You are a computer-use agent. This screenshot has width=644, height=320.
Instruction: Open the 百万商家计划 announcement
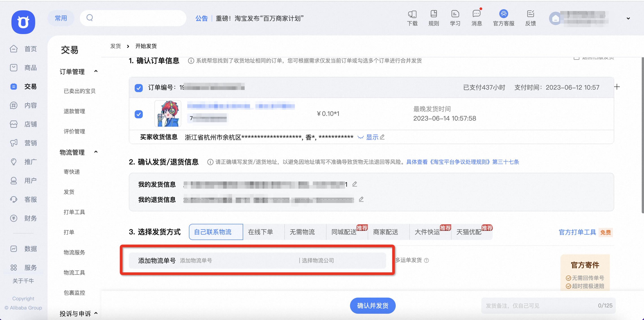(x=259, y=18)
